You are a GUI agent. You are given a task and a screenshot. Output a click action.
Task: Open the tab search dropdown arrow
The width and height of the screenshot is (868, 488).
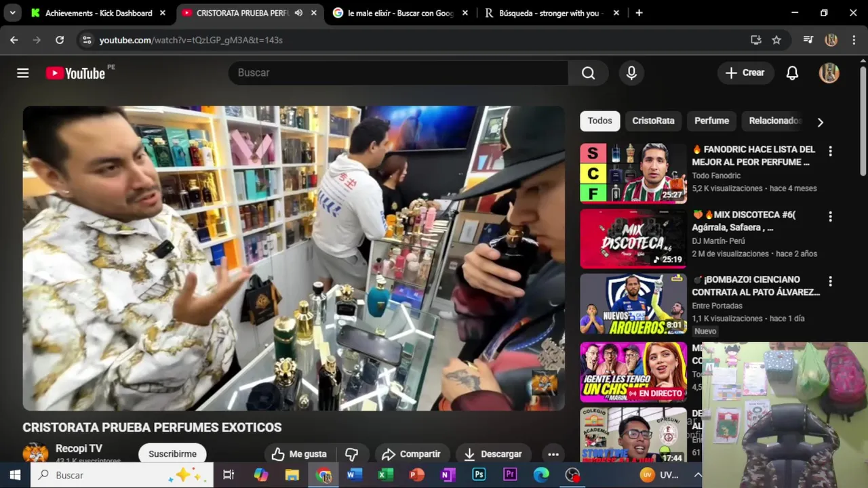click(12, 13)
